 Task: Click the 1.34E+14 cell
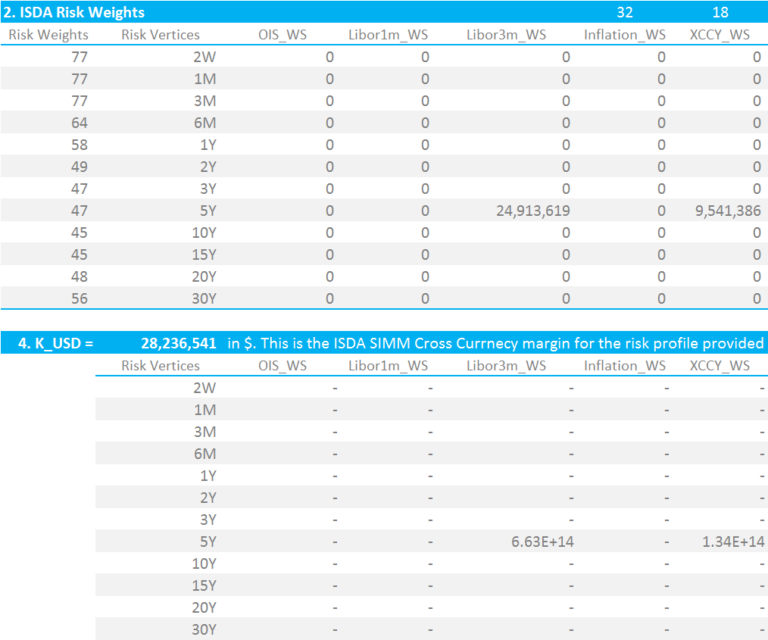[x=733, y=542]
